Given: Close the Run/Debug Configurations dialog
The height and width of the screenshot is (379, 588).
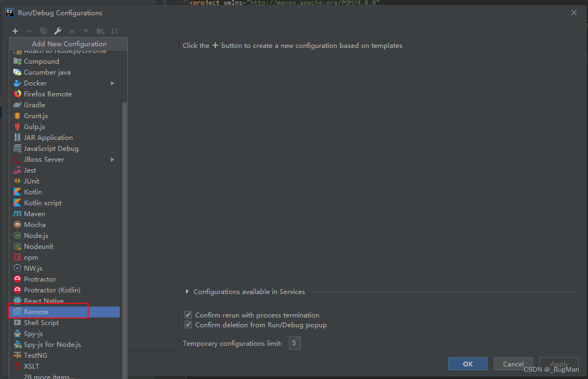Looking at the screenshot, I should [574, 13].
